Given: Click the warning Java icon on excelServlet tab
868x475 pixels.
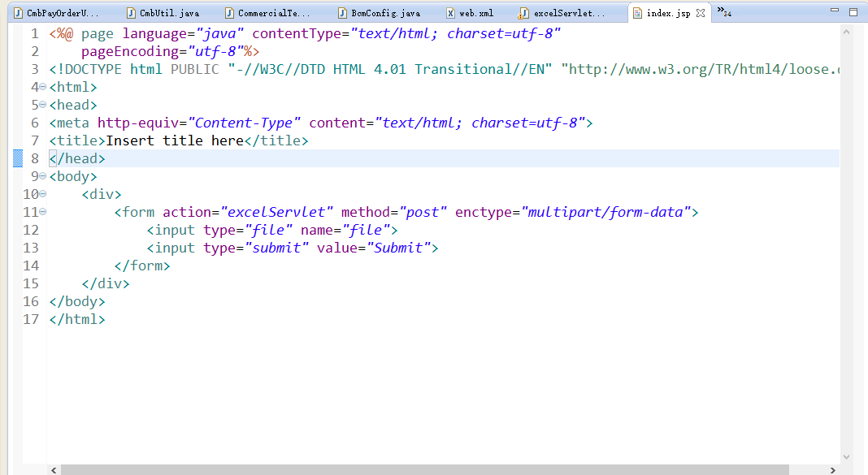Looking at the screenshot, I should (x=523, y=13).
